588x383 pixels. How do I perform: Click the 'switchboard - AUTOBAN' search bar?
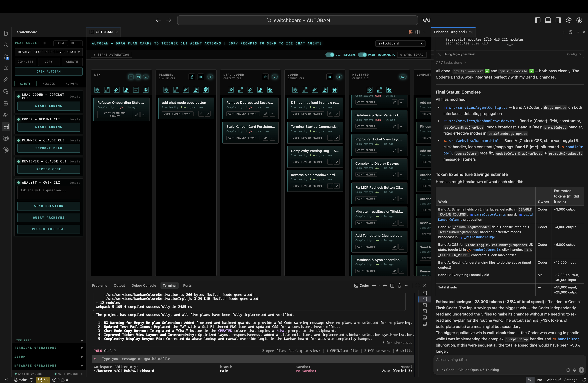pyautogui.click(x=297, y=20)
